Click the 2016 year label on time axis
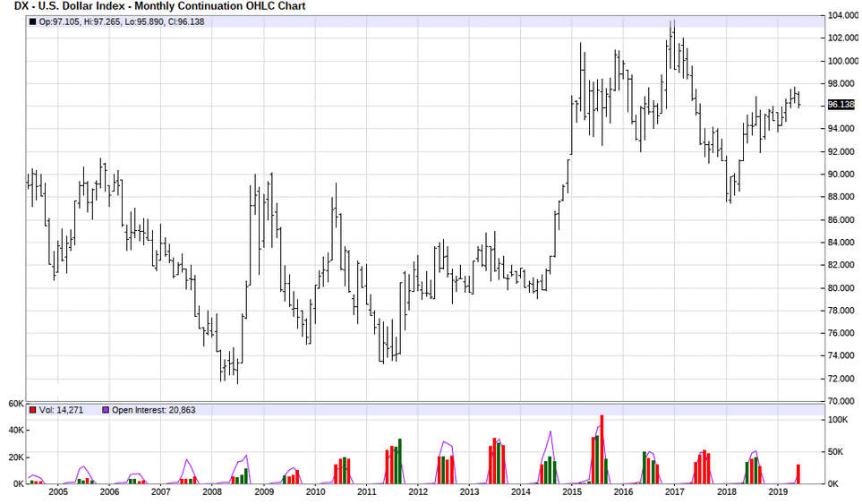862x504 pixels. click(623, 491)
